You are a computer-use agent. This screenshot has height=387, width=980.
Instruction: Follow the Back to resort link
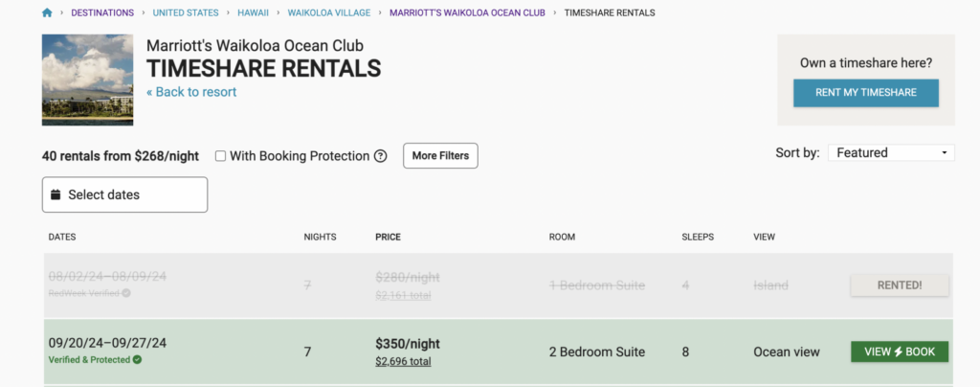[191, 92]
